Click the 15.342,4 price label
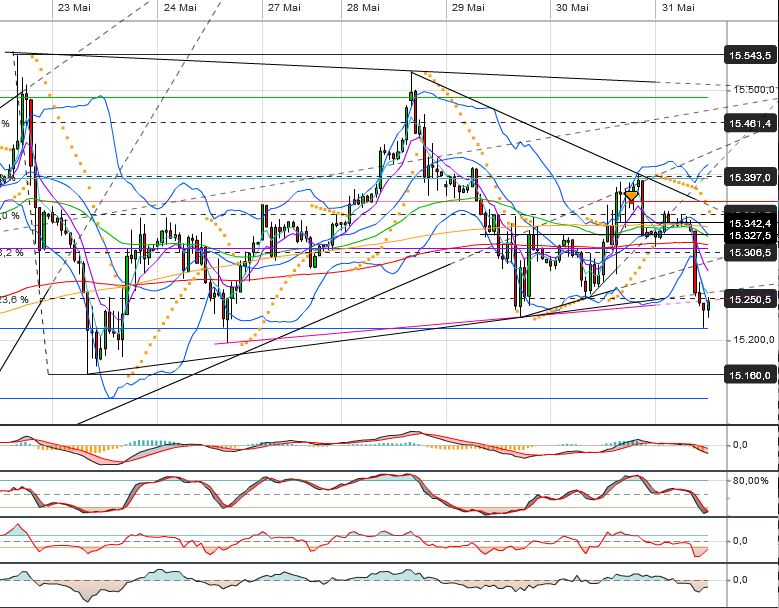Screen dimensions: 779x608 pos(750,223)
